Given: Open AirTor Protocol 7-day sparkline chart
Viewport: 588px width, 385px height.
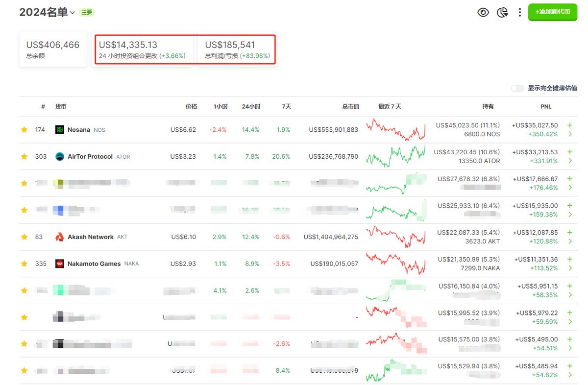Looking at the screenshot, I should [396, 156].
